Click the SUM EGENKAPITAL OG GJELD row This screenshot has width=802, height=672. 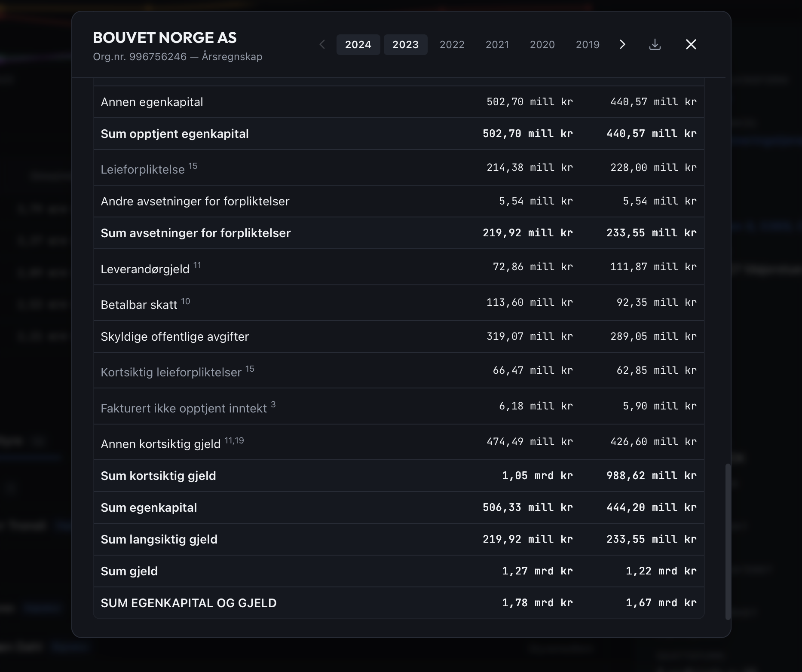click(398, 603)
